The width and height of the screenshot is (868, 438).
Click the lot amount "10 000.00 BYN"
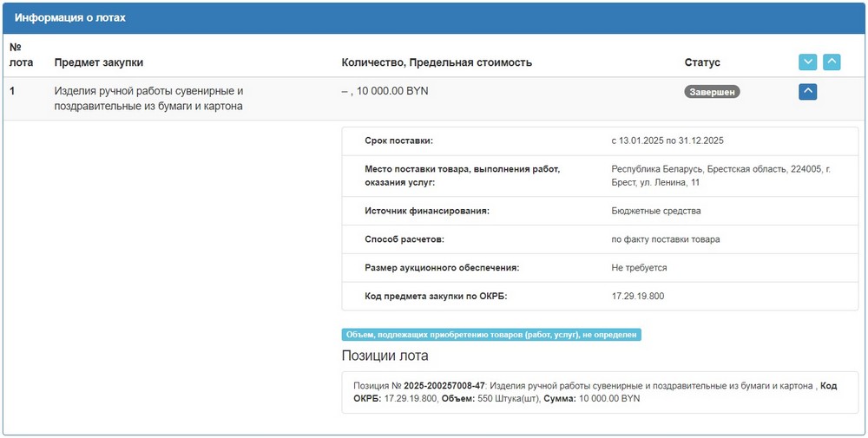pos(393,91)
